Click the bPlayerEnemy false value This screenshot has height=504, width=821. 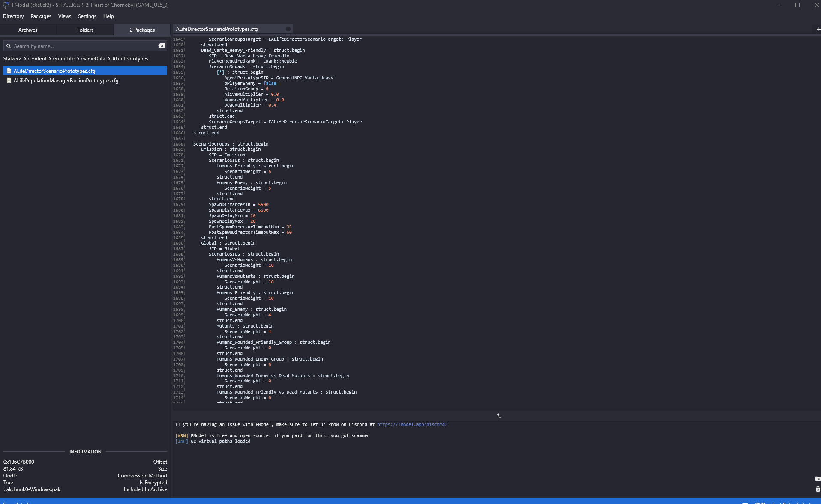[270, 84]
